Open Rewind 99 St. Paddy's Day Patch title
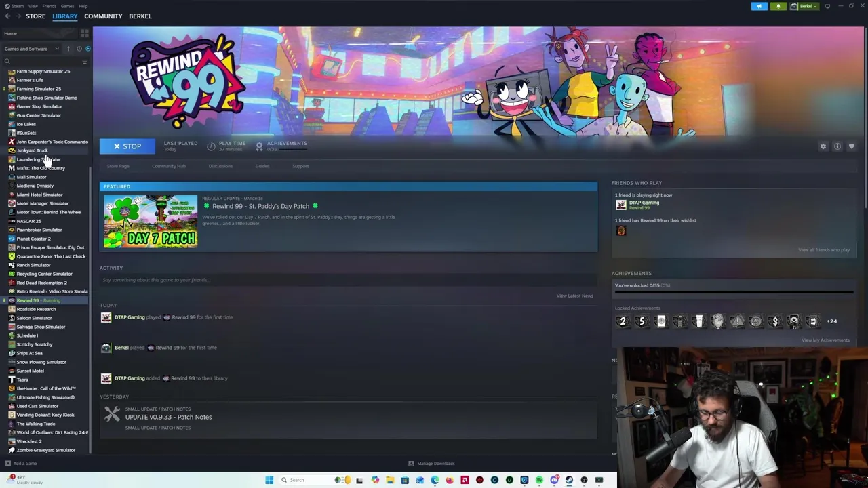The image size is (868, 488). coord(260,206)
